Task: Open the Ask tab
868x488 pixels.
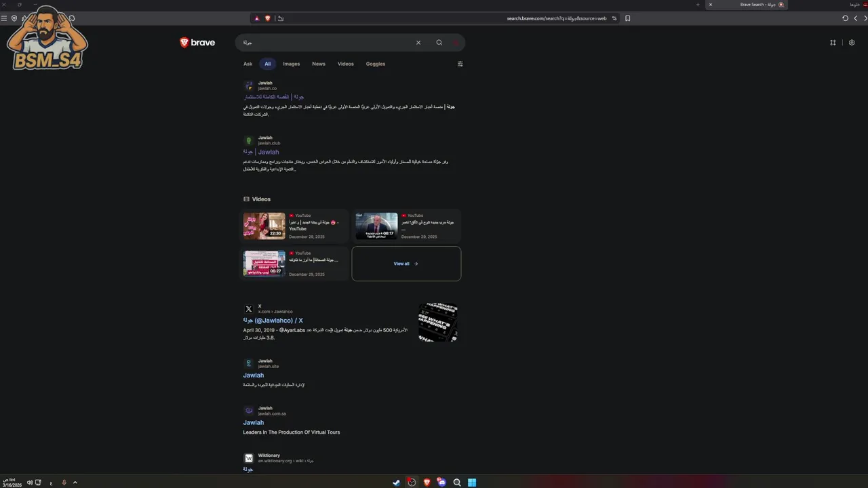Action: point(248,64)
